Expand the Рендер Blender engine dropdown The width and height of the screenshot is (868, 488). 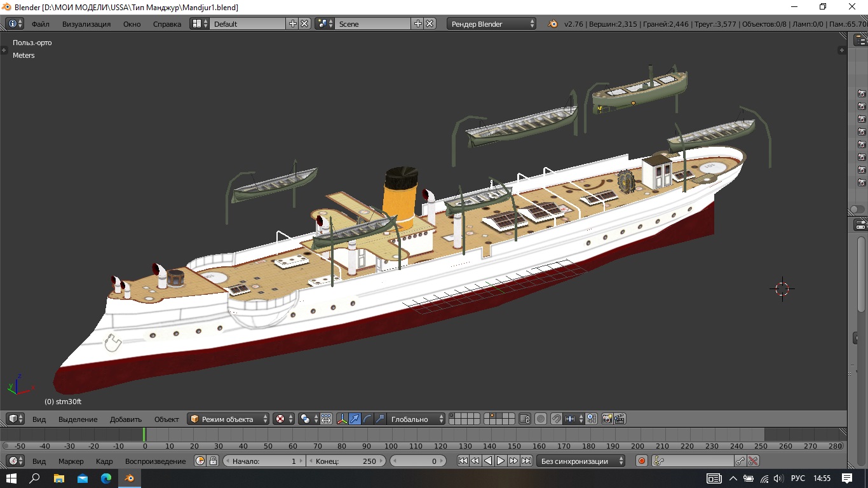[492, 24]
